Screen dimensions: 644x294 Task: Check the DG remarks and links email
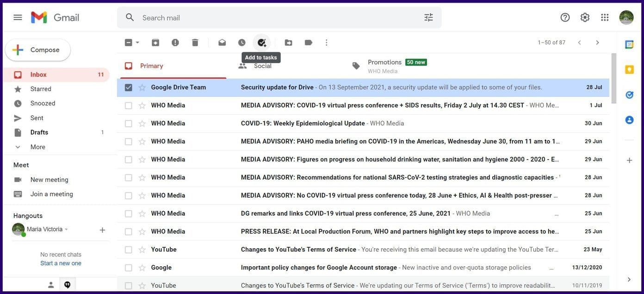point(129,214)
